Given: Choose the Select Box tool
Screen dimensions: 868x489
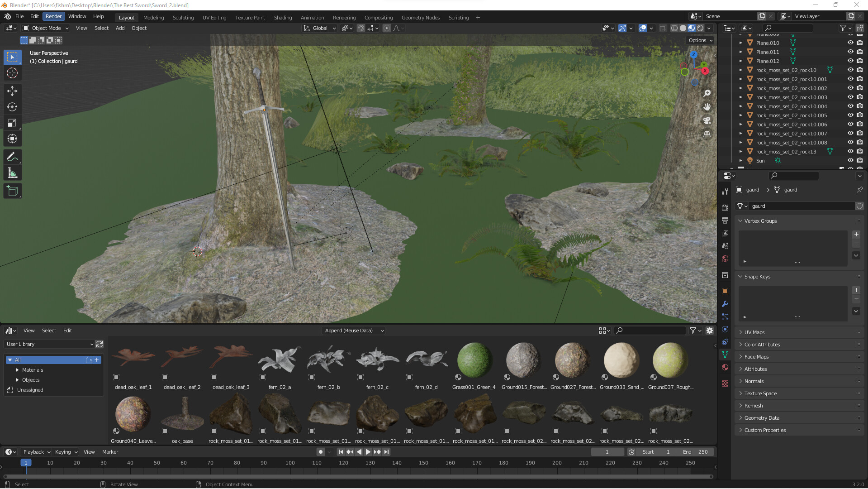Looking at the screenshot, I should click(12, 57).
